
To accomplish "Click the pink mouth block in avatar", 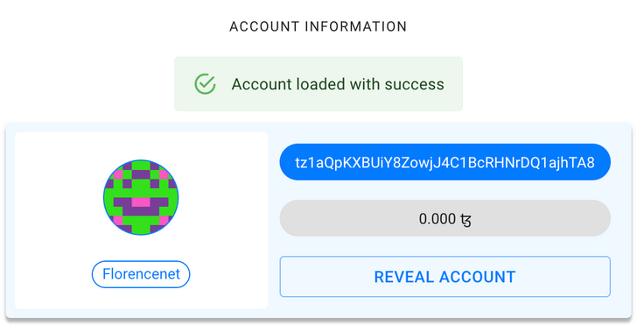I will click(141, 202).
